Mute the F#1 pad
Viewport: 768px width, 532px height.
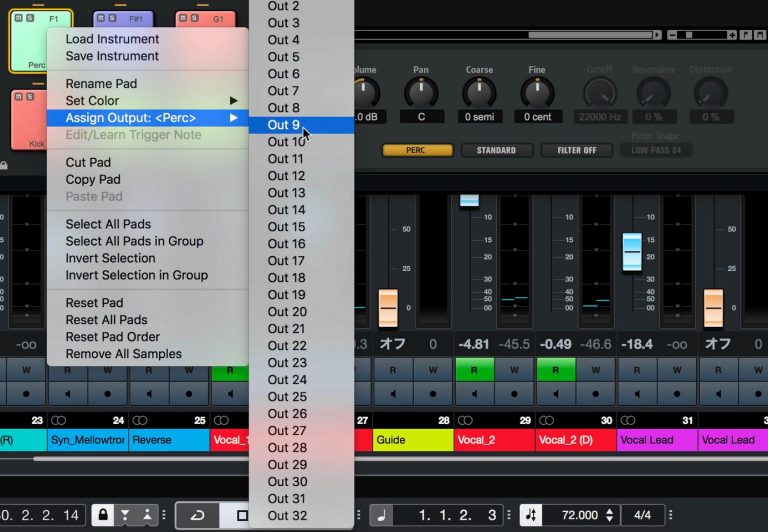point(101,18)
